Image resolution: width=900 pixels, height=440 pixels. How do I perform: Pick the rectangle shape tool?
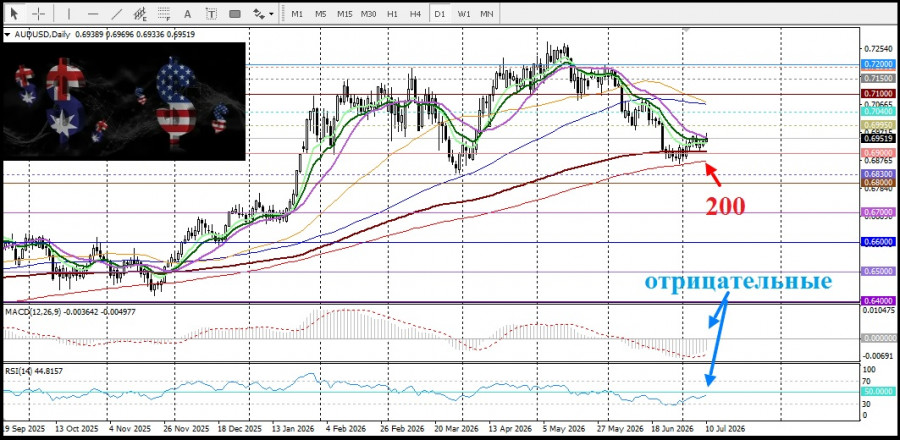(x=235, y=13)
